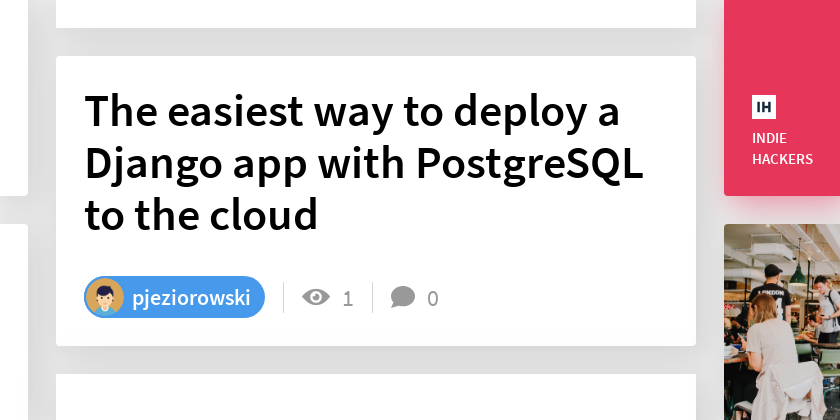The height and width of the screenshot is (420, 840).
Task: Click the IH logo icon
Action: tap(763, 107)
